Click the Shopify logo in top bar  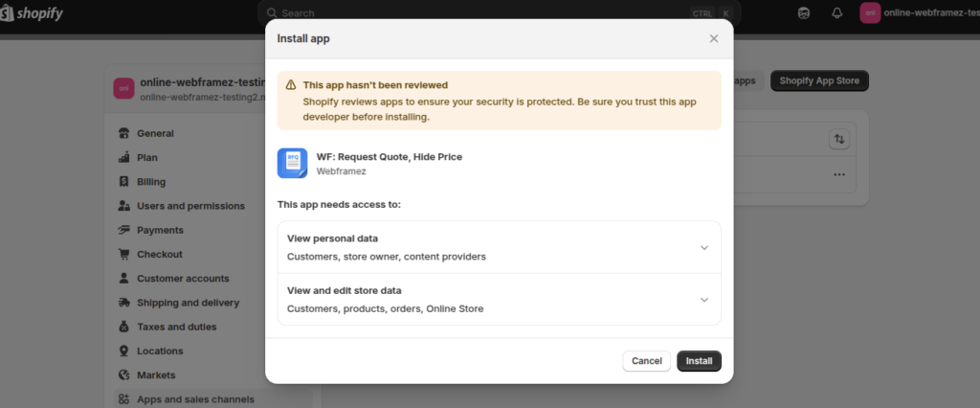coord(32,12)
